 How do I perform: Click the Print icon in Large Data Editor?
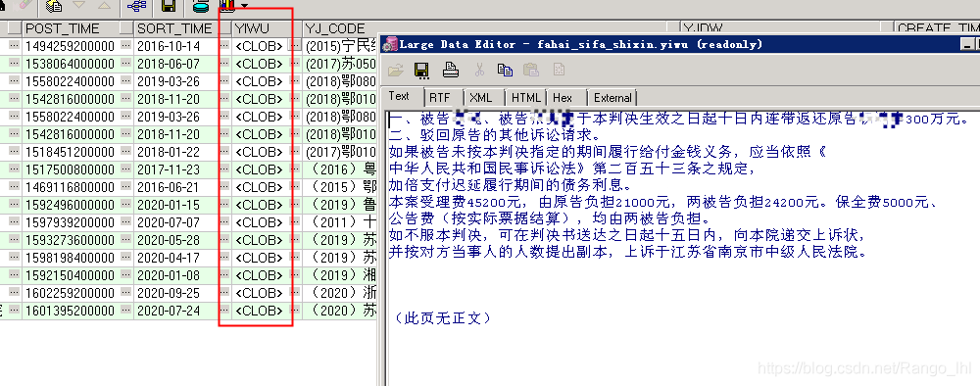click(451, 70)
